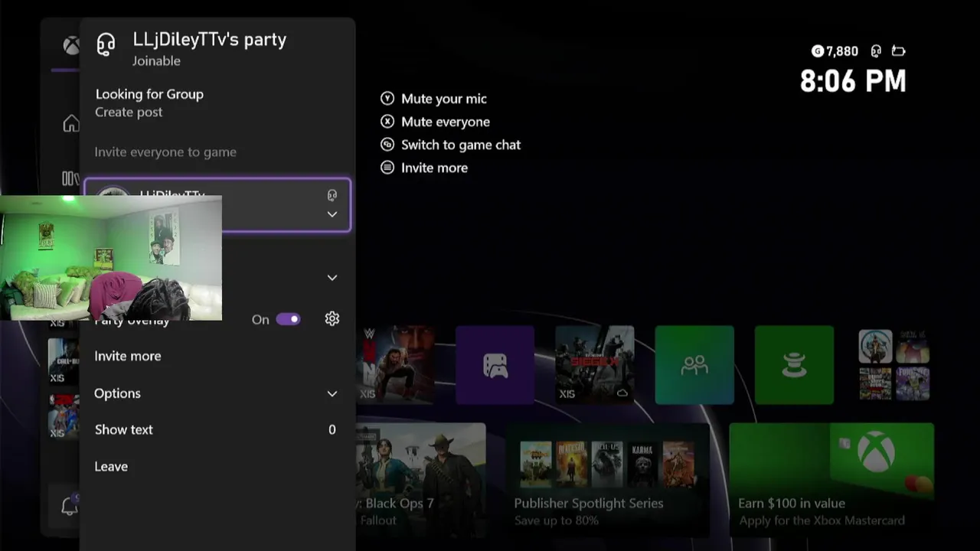Open the Home icon in the sidebar
This screenshot has height=551, width=980.
(x=71, y=123)
